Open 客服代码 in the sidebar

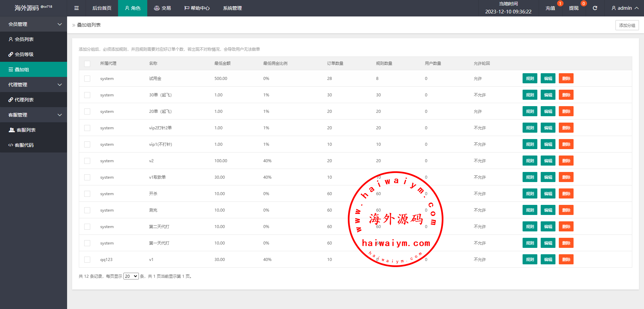click(x=24, y=145)
